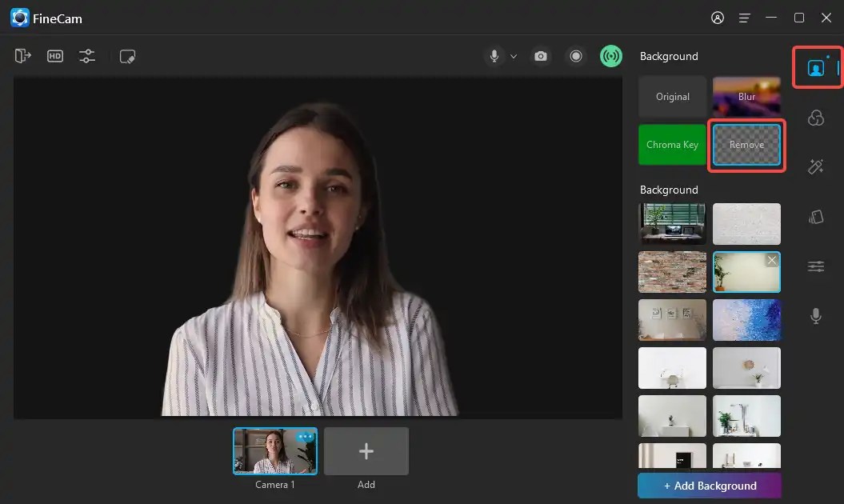Viewport: 844px width, 504px height.
Task: Enable live streaming with the green button
Action: 610,56
